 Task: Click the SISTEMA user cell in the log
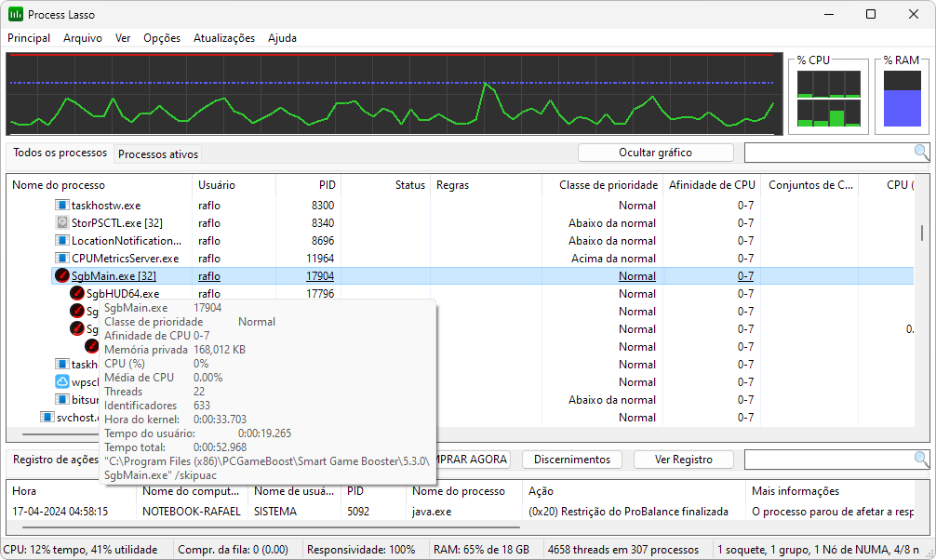click(x=275, y=512)
